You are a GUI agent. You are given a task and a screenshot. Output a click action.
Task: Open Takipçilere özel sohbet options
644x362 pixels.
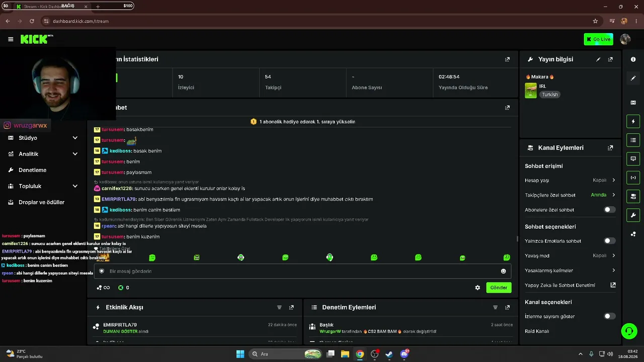pos(570,195)
